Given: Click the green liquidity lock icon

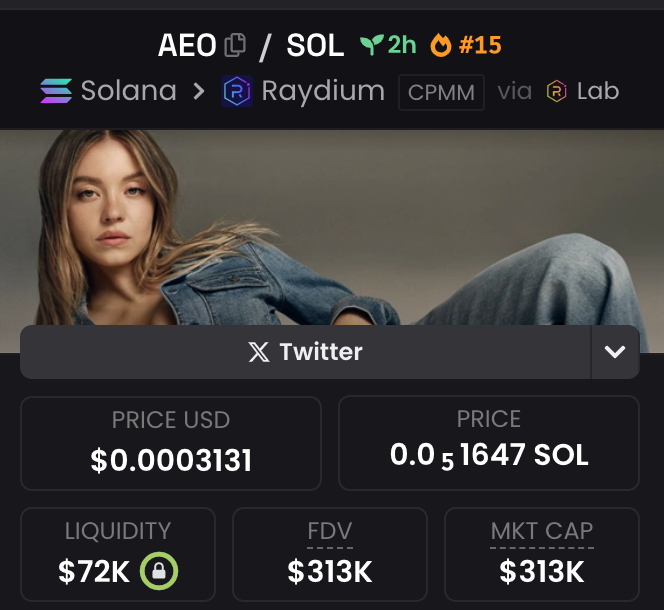Looking at the screenshot, I should pyautogui.click(x=159, y=571).
